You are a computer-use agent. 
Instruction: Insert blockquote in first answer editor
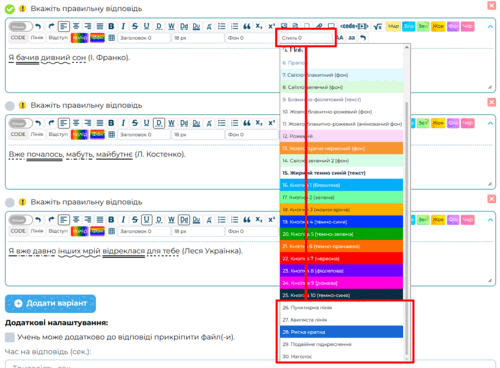pyautogui.click(x=247, y=26)
